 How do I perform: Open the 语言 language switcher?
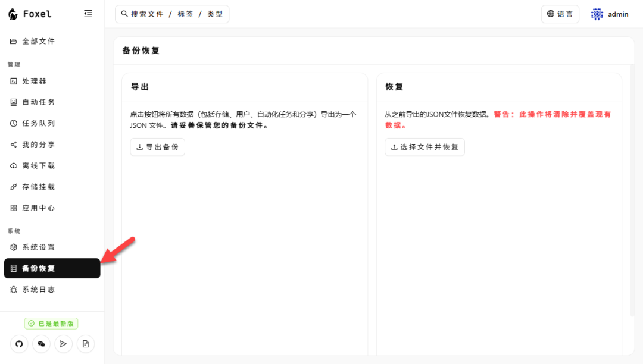pyautogui.click(x=560, y=14)
